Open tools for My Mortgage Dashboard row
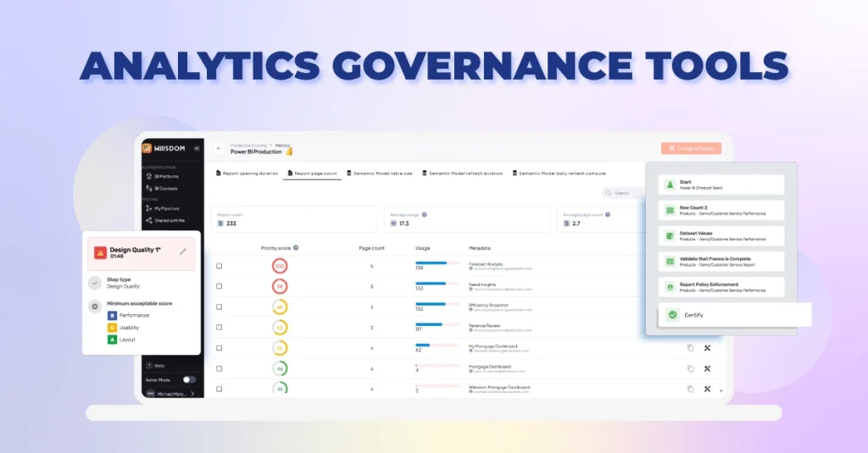The width and height of the screenshot is (868, 453). tap(707, 348)
